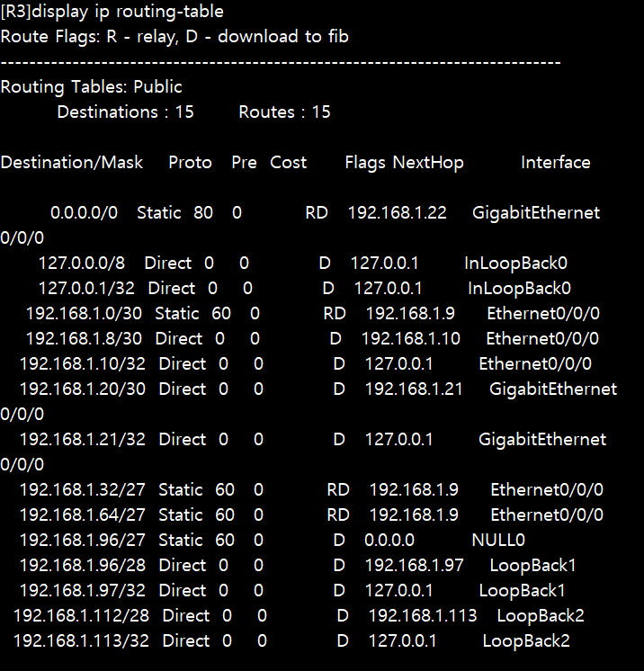Select destination "192.168.1.112/28"
The height and width of the screenshot is (671, 644).
tap(81, 616)
